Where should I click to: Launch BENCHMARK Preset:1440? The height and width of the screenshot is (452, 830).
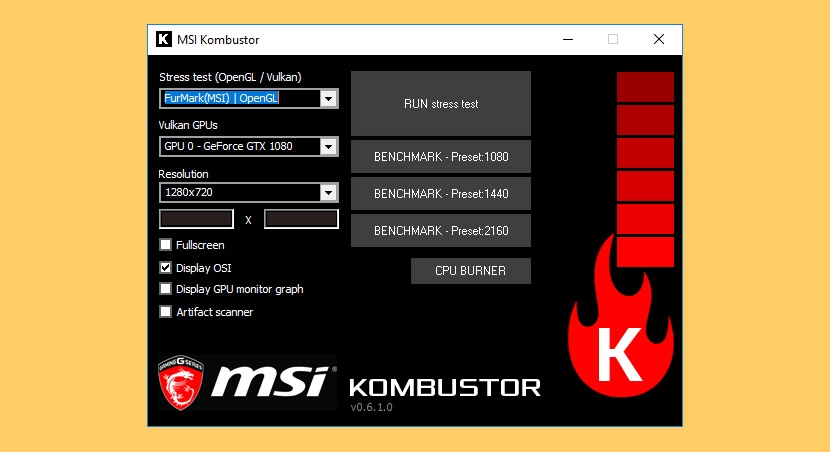[441, 194]
